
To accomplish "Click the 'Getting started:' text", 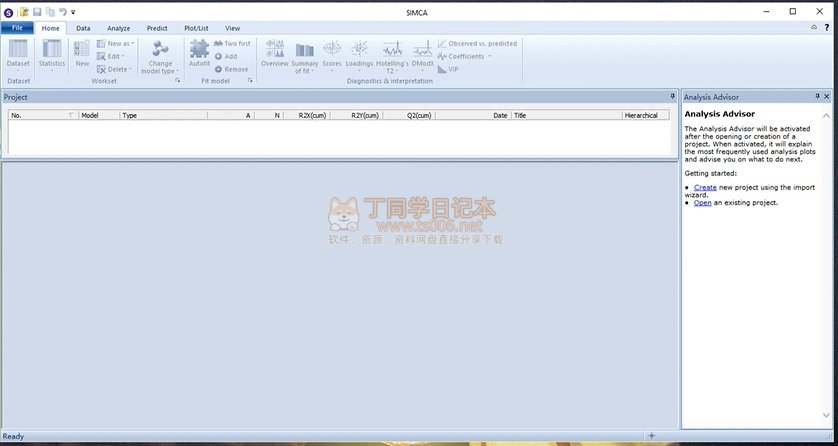I will [x=710, y=173].
